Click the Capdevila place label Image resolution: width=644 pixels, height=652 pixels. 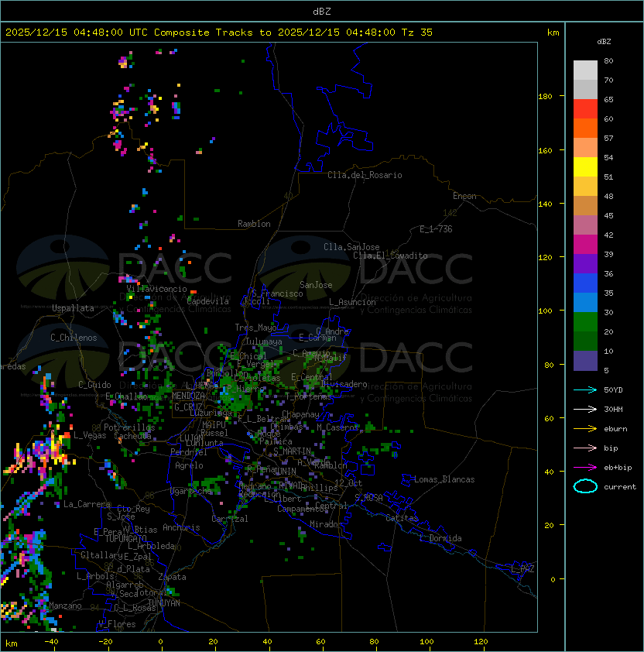208,301
